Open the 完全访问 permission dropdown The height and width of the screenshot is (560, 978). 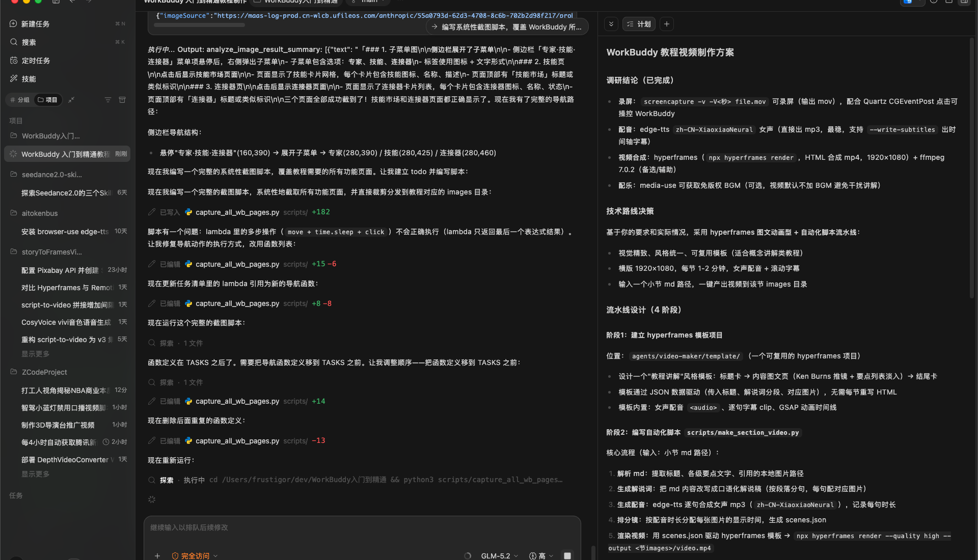[195, 556]
